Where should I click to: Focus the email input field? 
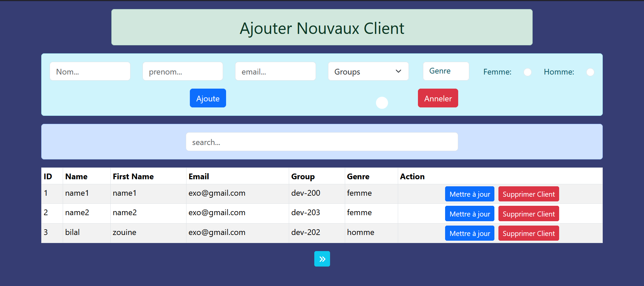(275, 71)
